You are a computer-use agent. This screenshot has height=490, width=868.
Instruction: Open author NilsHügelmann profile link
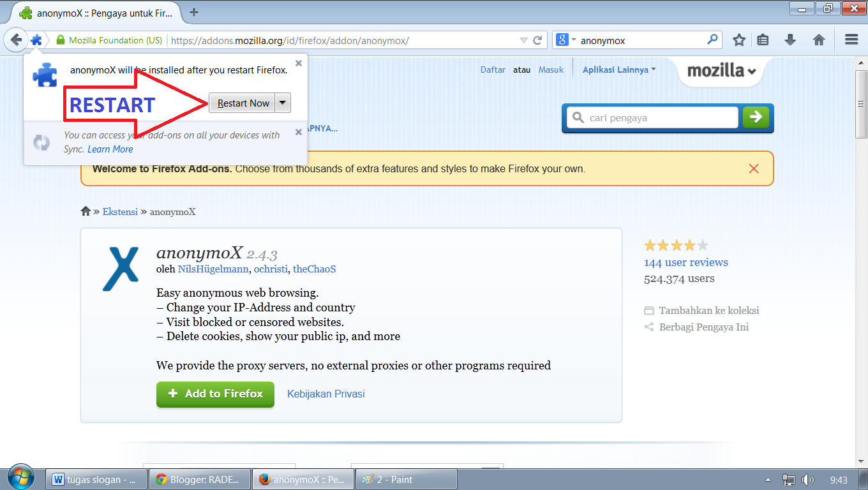tap(213, 269)
